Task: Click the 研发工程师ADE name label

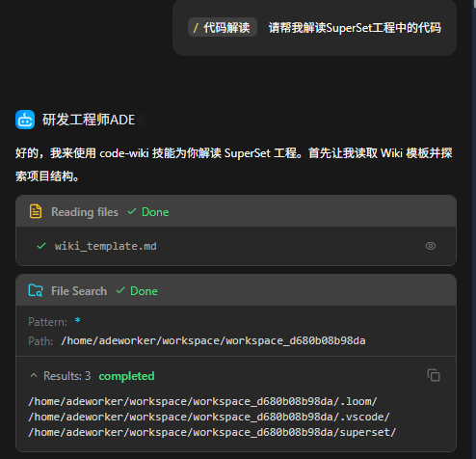Action: pyautogui.click(x=89, y=120)
